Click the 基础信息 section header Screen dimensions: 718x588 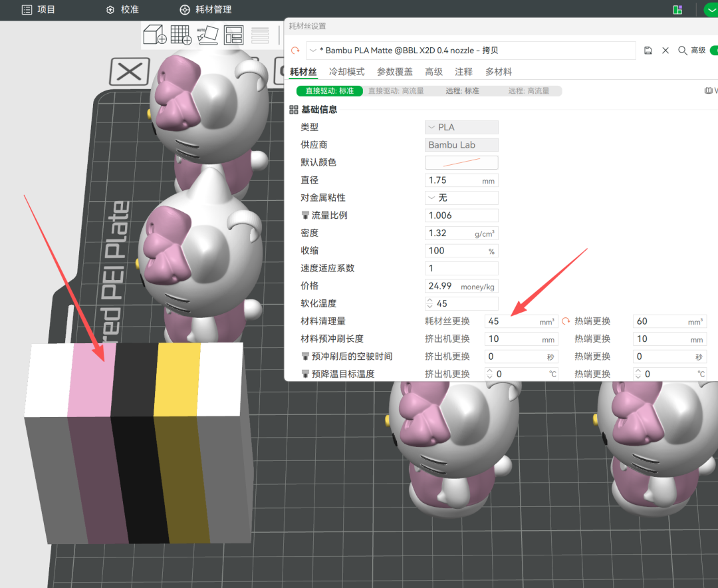click(319, 110)
